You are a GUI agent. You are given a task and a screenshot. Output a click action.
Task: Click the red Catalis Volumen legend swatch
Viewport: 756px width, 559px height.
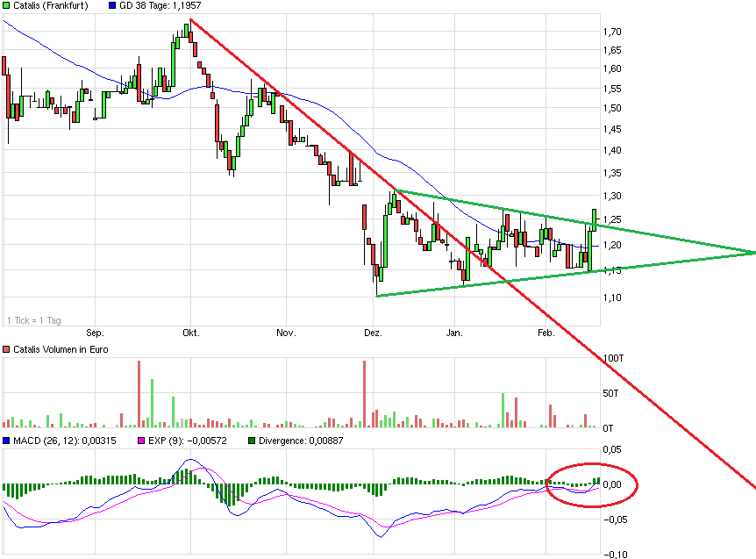click(6, 349)
